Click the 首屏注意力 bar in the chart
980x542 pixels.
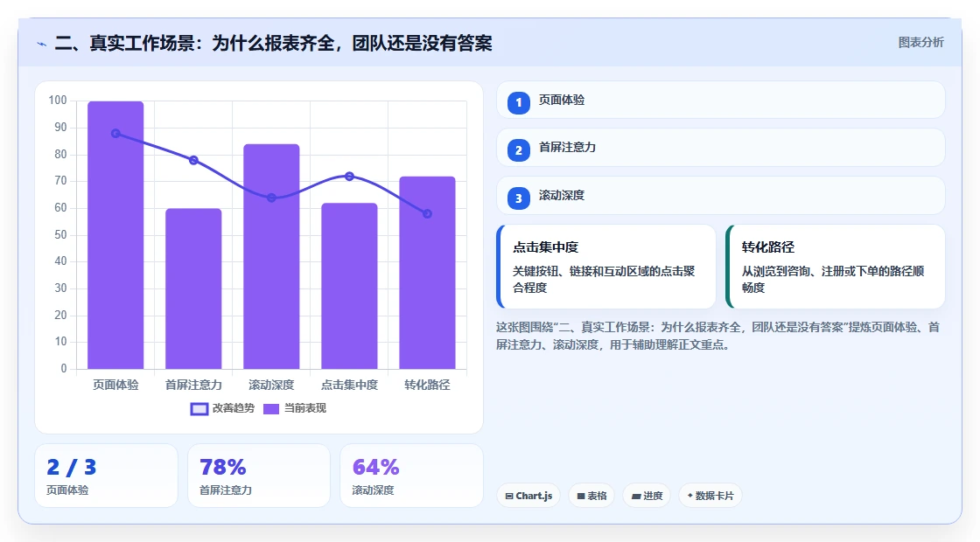pos(193,288)
